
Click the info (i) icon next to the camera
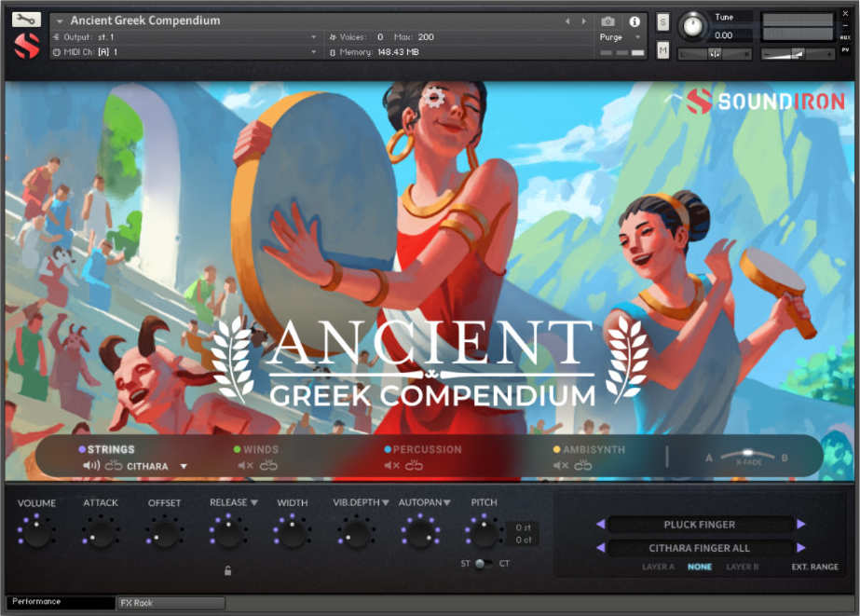pos(635,21)
